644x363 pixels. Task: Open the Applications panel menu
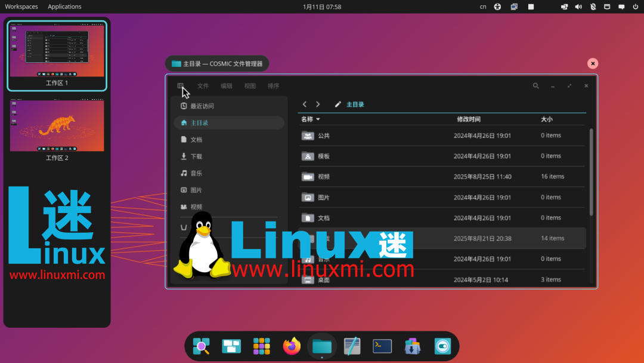click(x=64, y=7)
